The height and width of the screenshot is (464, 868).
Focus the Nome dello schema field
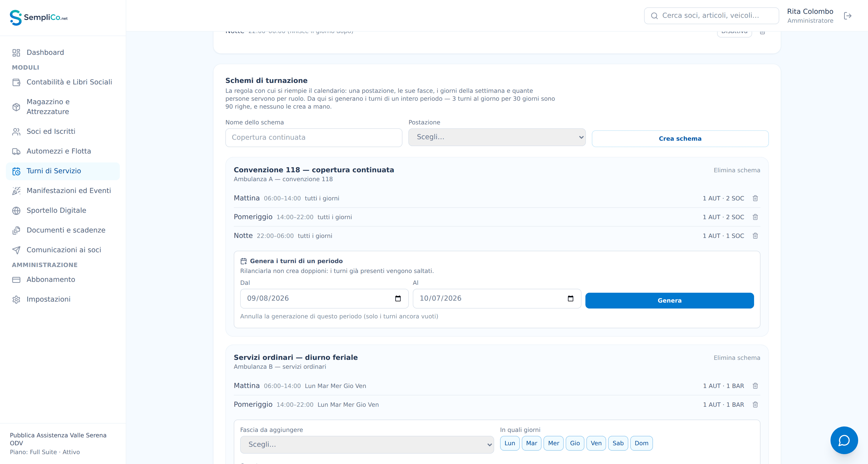pos(313,137)
